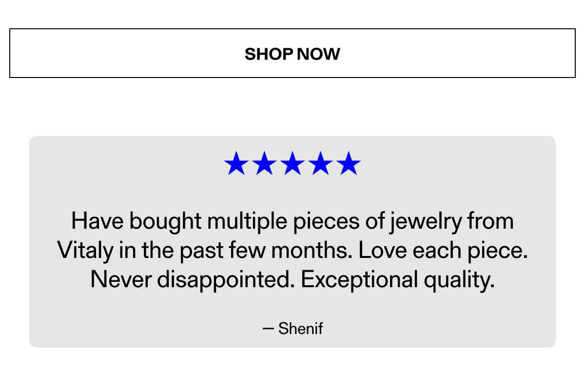Click the center star to change the rating
The width and height of the screenshot is (585, 392).
click(293, 164)
